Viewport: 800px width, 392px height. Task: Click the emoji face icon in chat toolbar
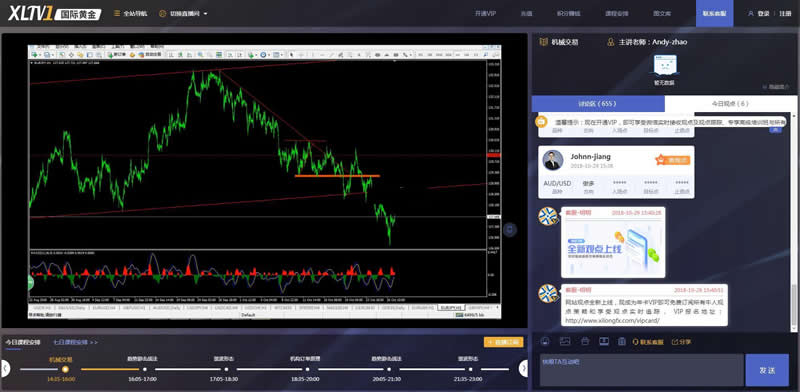click(x=545, y=341)
